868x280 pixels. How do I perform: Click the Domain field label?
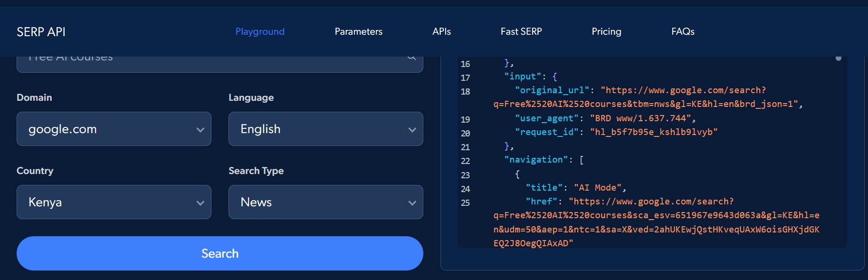click(x=34, y=97)
